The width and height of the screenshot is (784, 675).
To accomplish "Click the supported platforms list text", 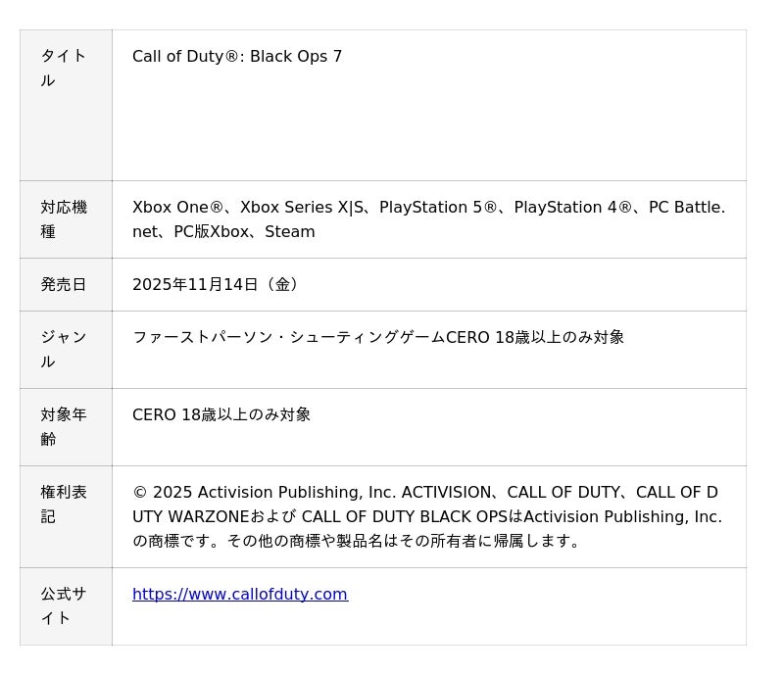I will click(428, 219).
